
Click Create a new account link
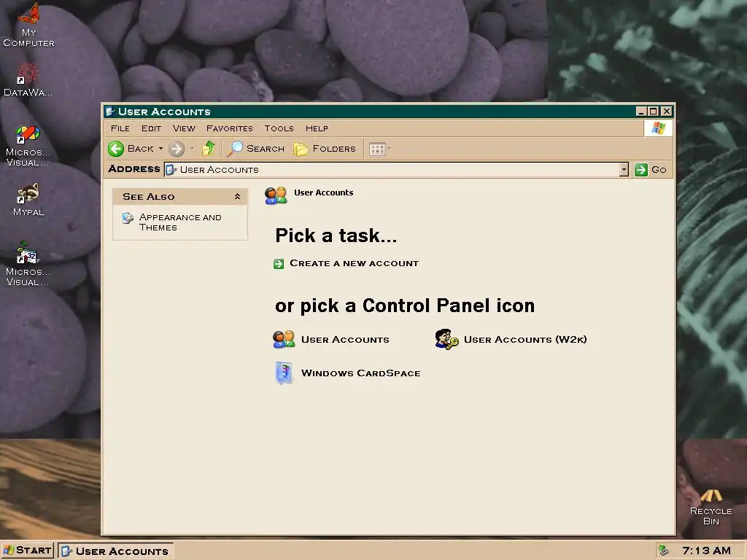point(354,263)
